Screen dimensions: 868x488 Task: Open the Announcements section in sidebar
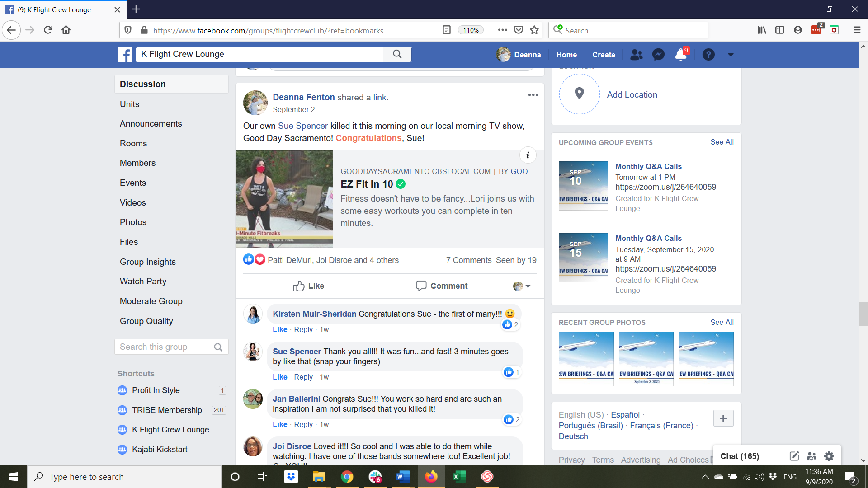point(151,124)
